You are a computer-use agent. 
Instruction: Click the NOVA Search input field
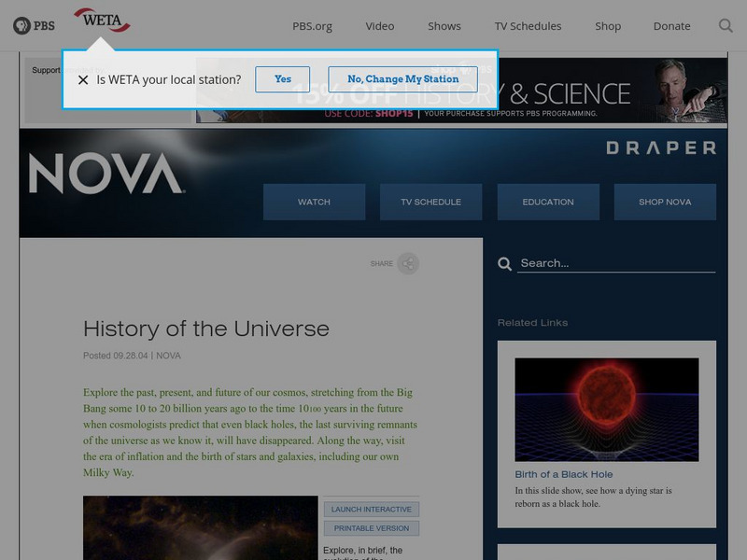(616, 263)
